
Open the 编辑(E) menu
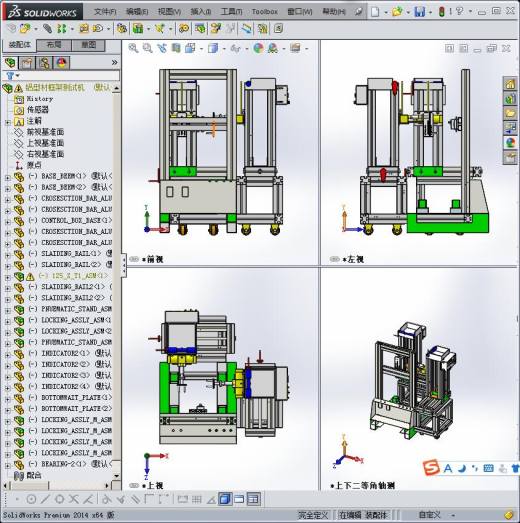tap(137, 12)
